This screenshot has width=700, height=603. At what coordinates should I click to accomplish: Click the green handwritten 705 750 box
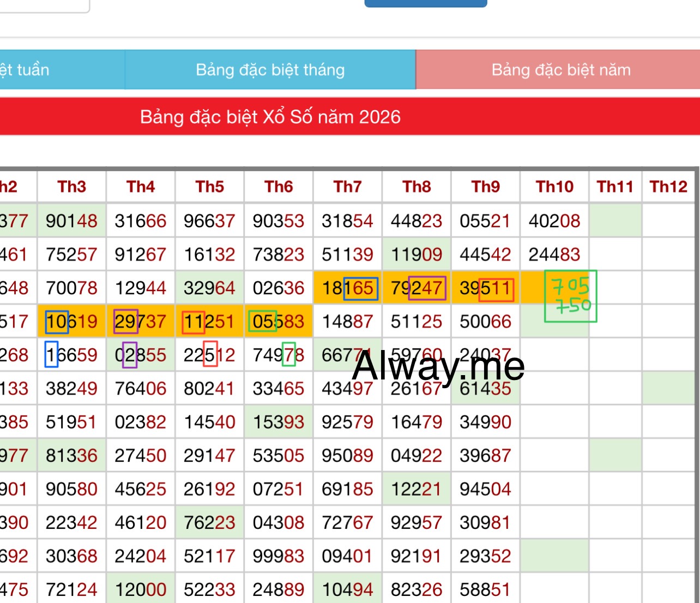[x=571, y=296]
